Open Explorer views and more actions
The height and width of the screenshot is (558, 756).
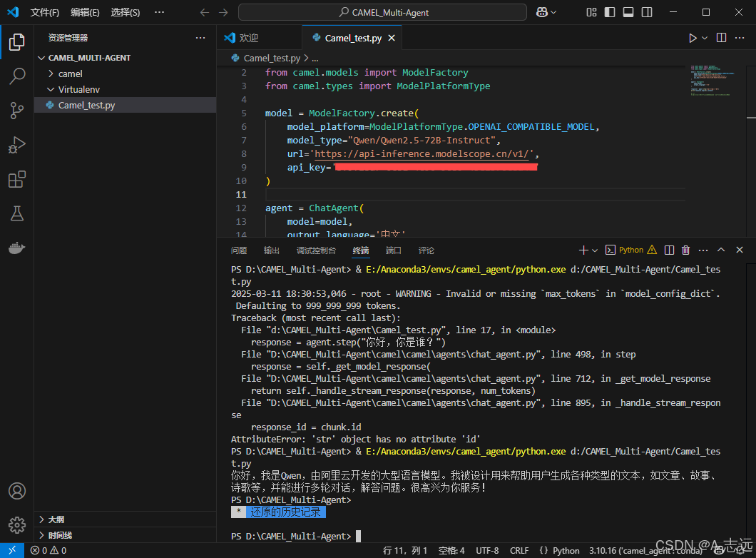coord(200,38)
